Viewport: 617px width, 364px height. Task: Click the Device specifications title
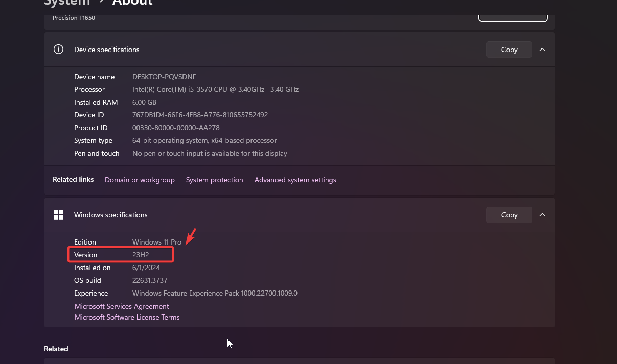[x=107, y=50]
